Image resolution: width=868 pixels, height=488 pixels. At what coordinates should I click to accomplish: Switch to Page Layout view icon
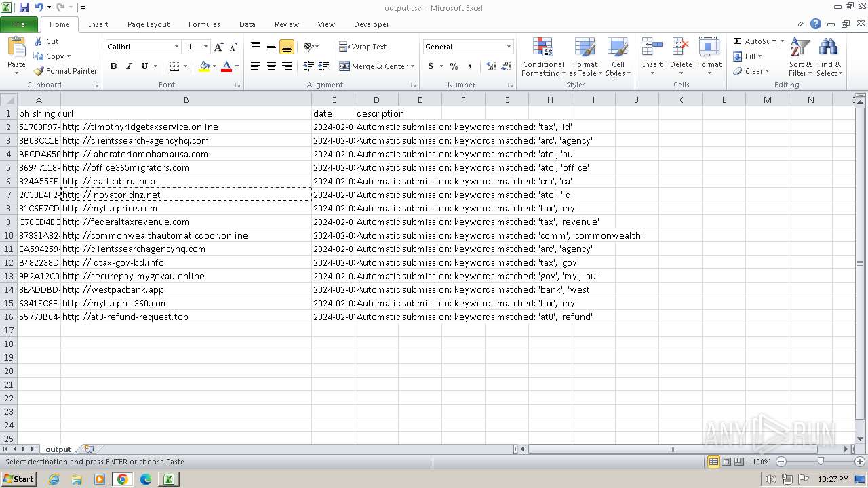(x=726, y=462)
